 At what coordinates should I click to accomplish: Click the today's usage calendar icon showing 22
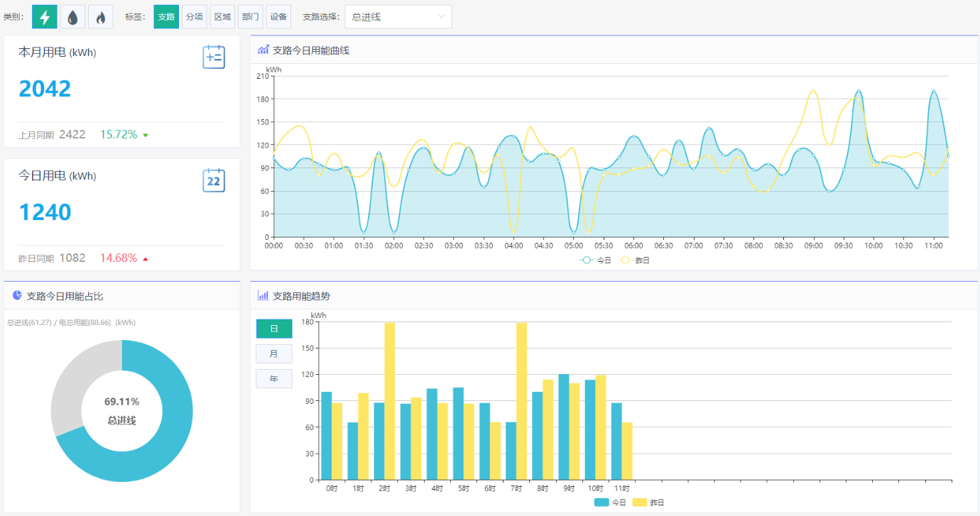(x=214, y=180)
